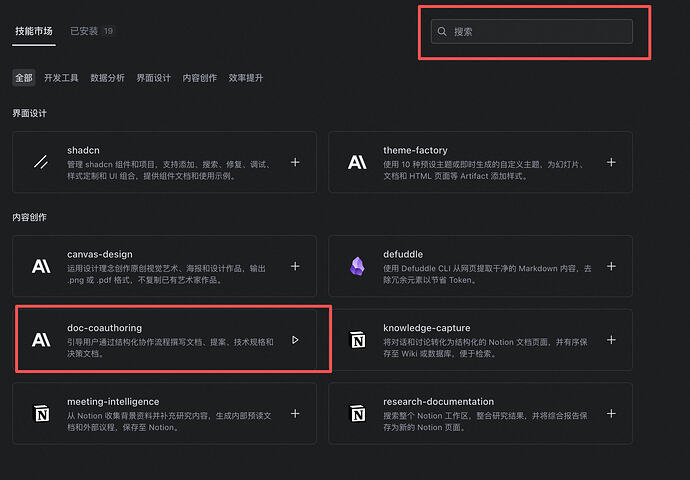Viewport: 690px width, 480px height.
Task: Switch to the 技能市场 tab
Action: pyautogui.click(x=34, y=31)
